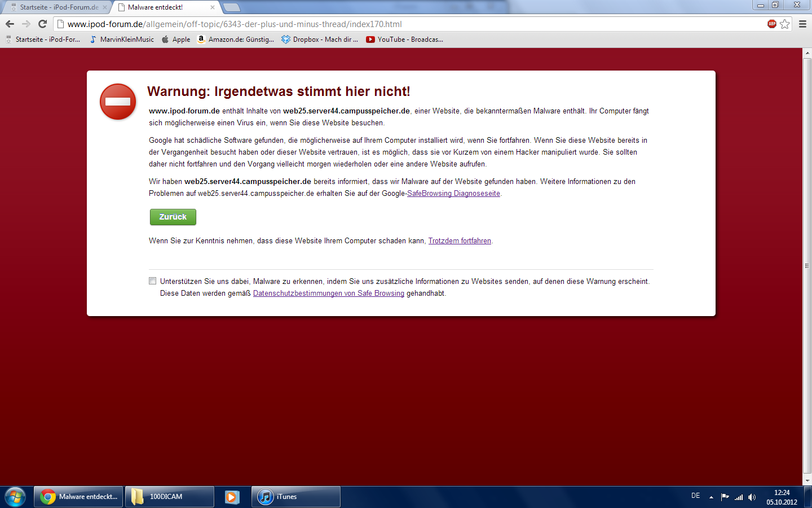Show hidden tray icons arrow
Image resolution: width=812 pixels, height=508 pixels.
(x=711, y=497)
